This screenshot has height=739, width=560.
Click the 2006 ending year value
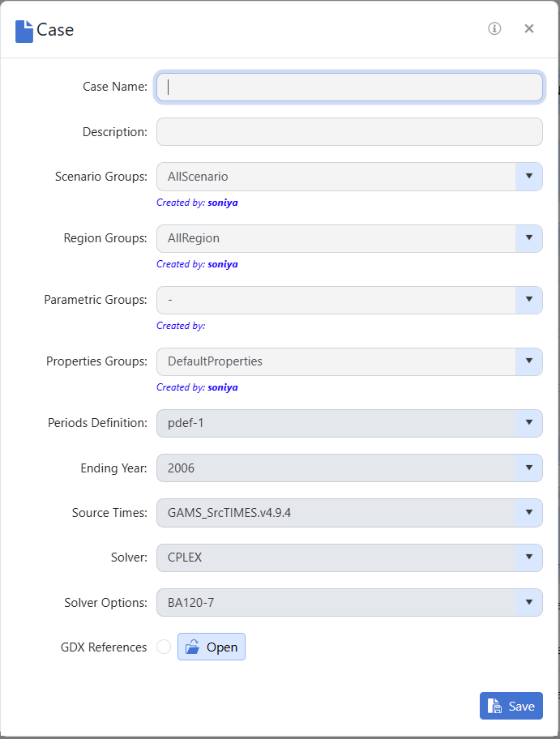181,468
